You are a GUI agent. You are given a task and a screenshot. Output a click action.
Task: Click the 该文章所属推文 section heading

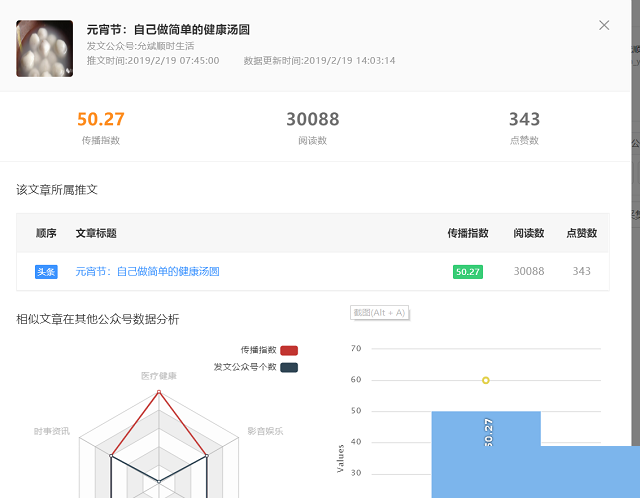[x=57, y=189]
